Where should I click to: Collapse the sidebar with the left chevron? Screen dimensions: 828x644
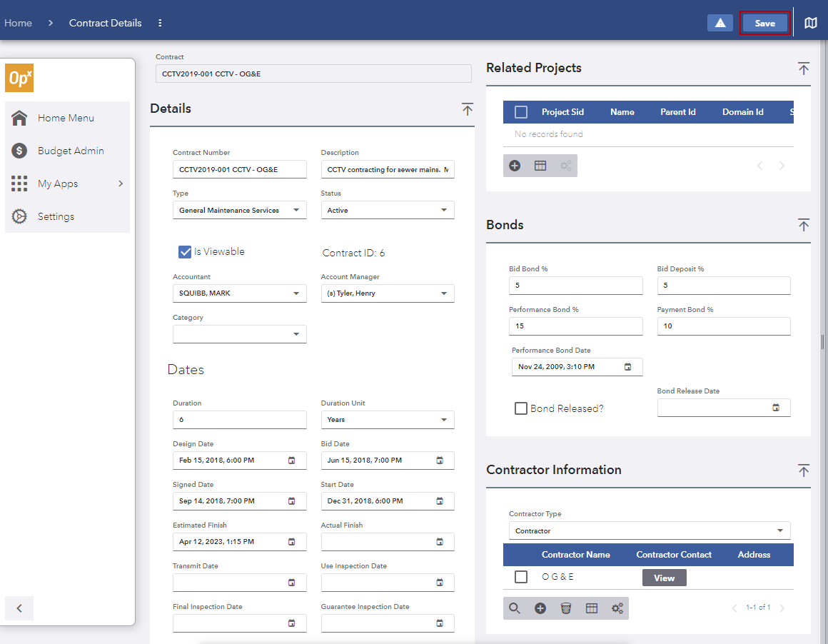(19, 608)
